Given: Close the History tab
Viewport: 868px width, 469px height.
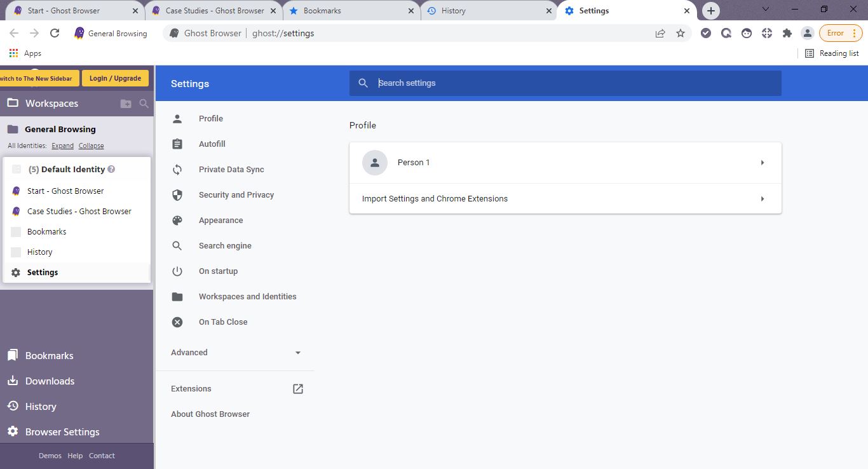Looking at the screenshot, I should [548, 11].
